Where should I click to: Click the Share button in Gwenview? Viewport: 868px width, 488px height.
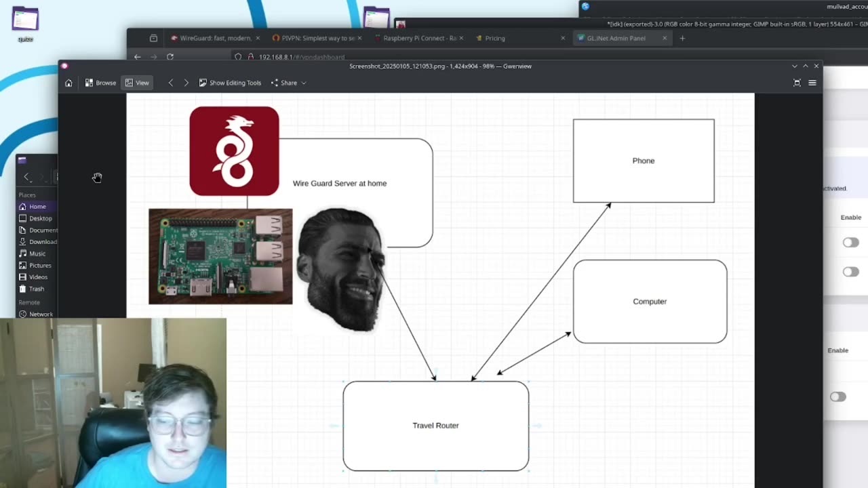(x=284, y=83)
